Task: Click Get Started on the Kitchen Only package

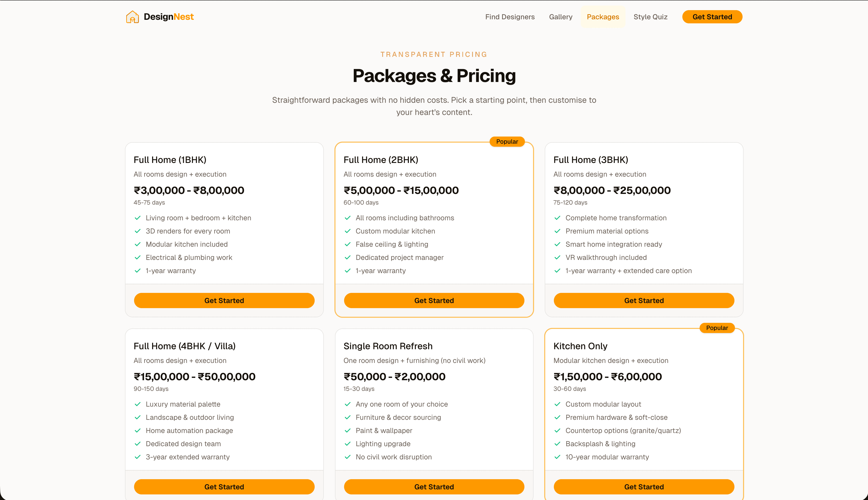Action: (x=644, y=487)
